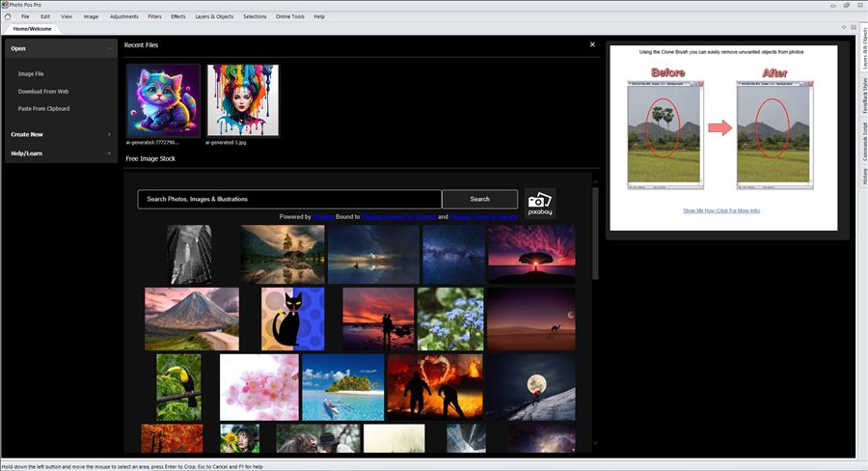
Task: Expand the Create New section
Action: tap(109, 134)
